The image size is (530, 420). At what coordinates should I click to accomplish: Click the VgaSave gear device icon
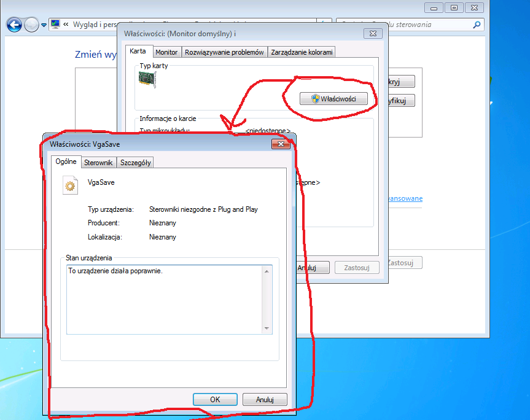(x=71, y=185)
